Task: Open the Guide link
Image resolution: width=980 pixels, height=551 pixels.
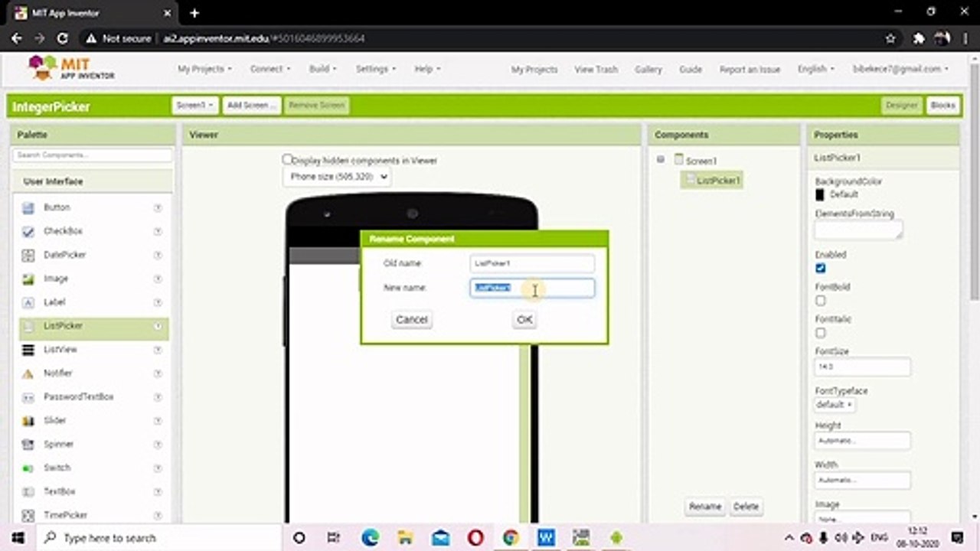Action: click(x=691, y=70)
